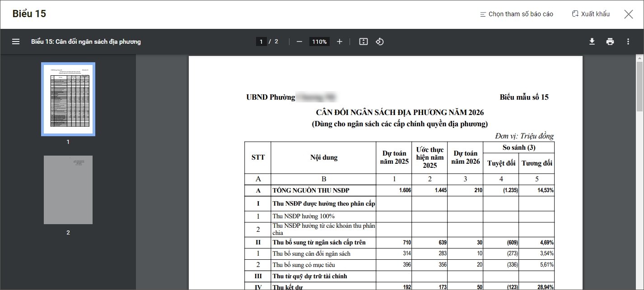Image resolution: width=644 pixels, height=290 pixels.
Task: Click the scrollbar up arrow
Action: click(639, 58)
